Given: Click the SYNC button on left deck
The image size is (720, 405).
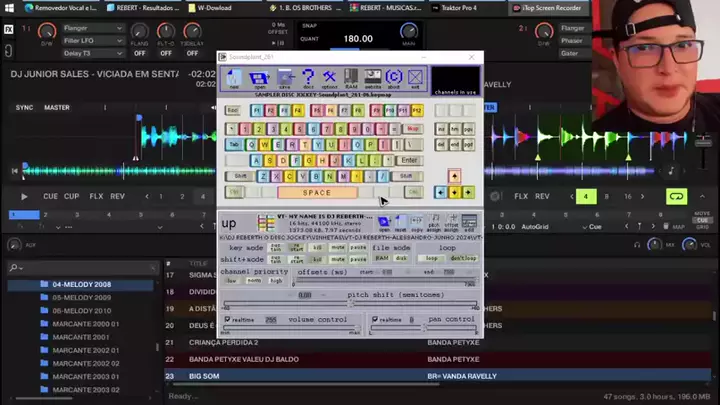Looking at the screenshot, I should tap(24, 108).
